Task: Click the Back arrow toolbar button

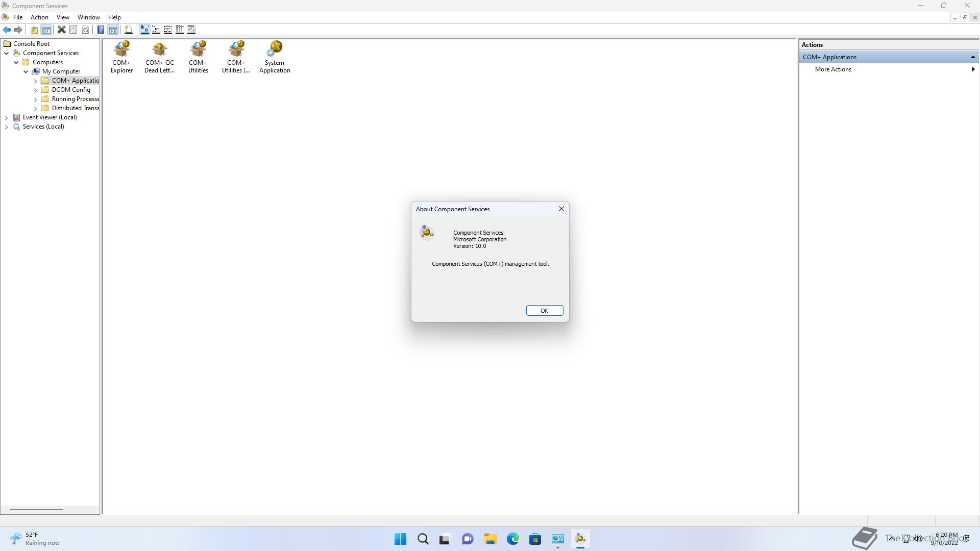Action: click(x=7, y=30)
